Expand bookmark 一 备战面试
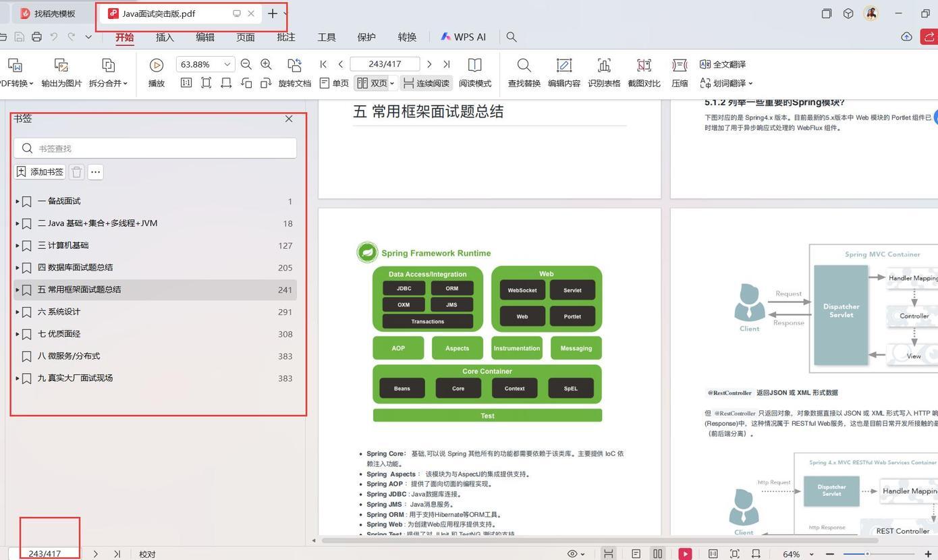 pos(18,201)
